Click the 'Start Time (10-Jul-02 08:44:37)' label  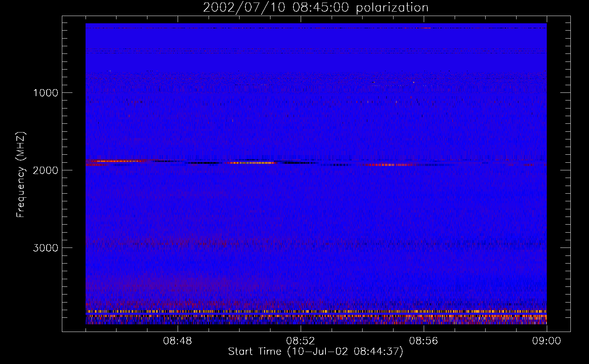pyautogui.click(x=316, y=352)
